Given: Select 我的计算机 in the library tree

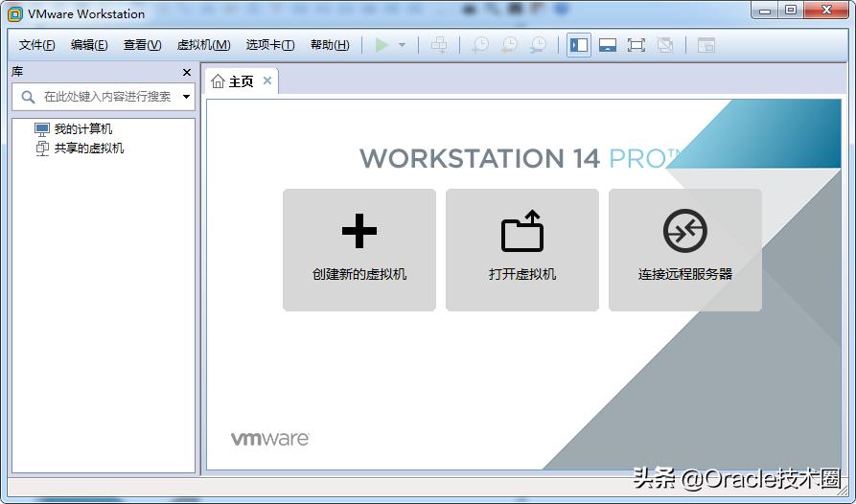Looking at the screenshot, I should pyautogui.click(x=73, y=129).
